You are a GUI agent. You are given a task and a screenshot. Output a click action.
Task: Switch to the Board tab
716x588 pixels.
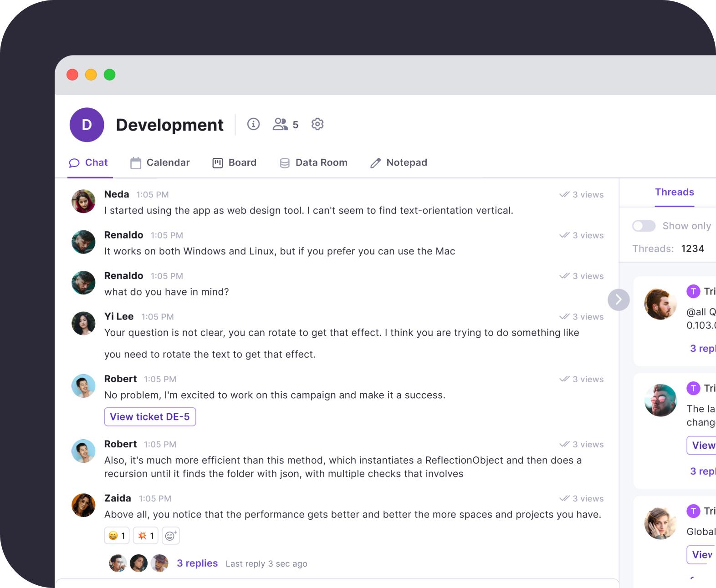coord(235,163)
